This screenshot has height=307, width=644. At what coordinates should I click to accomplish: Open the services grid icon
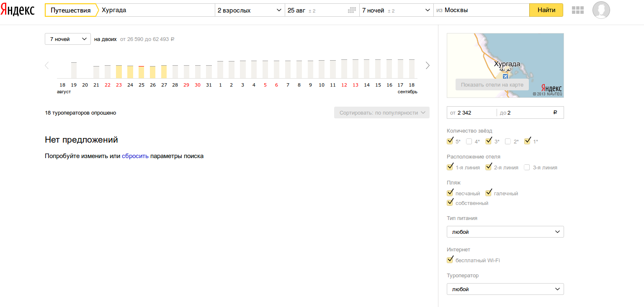pos(577,10)
